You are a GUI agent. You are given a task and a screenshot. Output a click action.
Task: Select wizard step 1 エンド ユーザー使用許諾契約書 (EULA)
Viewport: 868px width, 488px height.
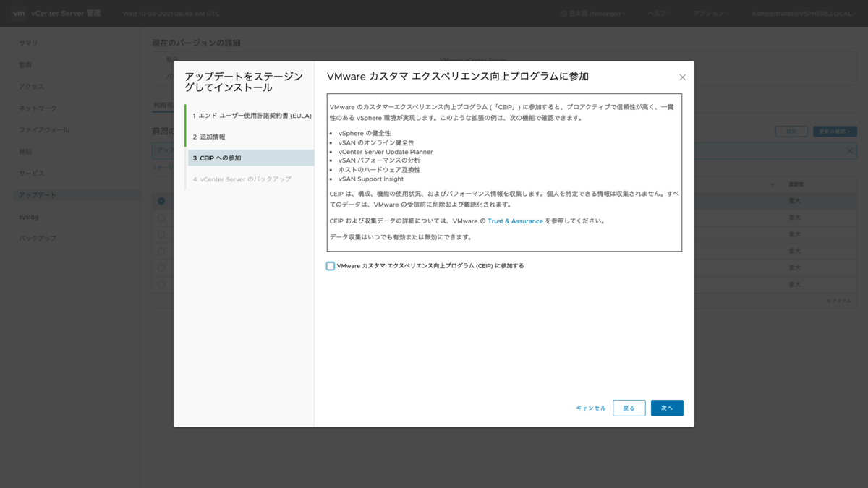pyautogui.click(x=251, y=116)
